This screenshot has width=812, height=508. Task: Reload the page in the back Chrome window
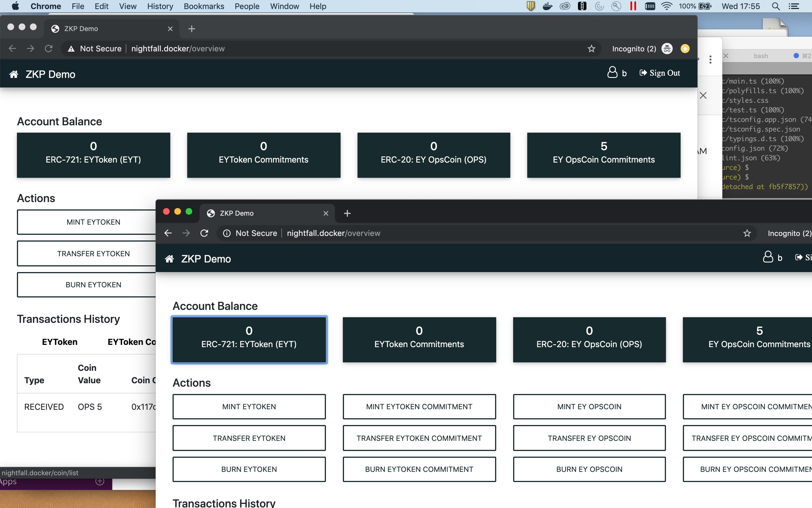[x=49, y=49]
